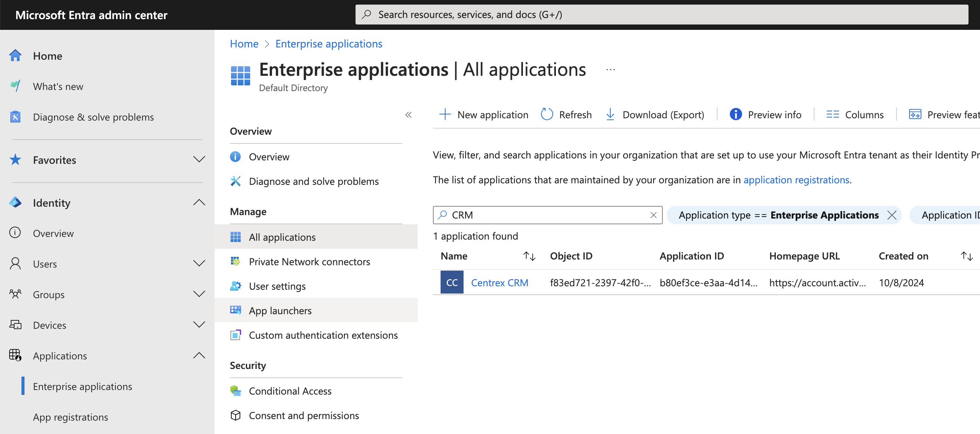
Task: Open App registrations in sidebar
Action: 70,417
